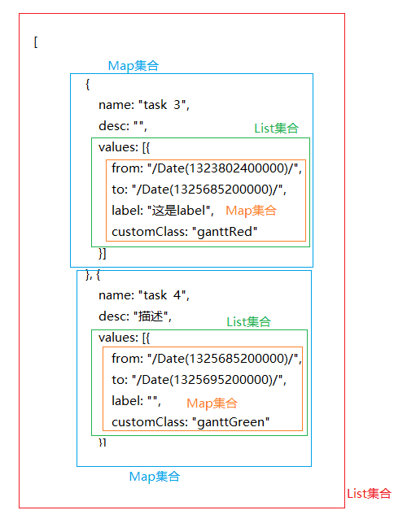The image size is (407, 532).
Task: Click the green List集合 label near task 3
Action: point(276,129)
